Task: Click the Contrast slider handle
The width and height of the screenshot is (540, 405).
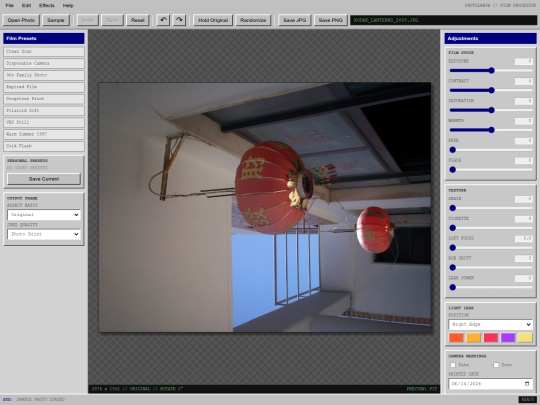Action: (491, 91)
